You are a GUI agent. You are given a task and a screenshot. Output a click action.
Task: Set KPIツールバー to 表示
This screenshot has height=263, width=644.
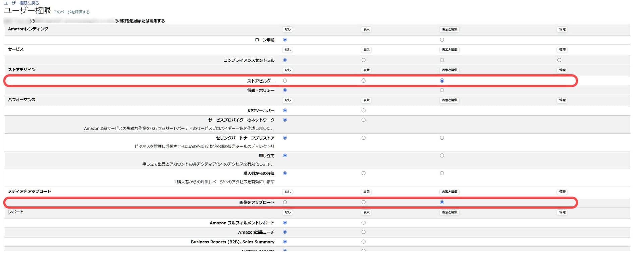(363, 111)
